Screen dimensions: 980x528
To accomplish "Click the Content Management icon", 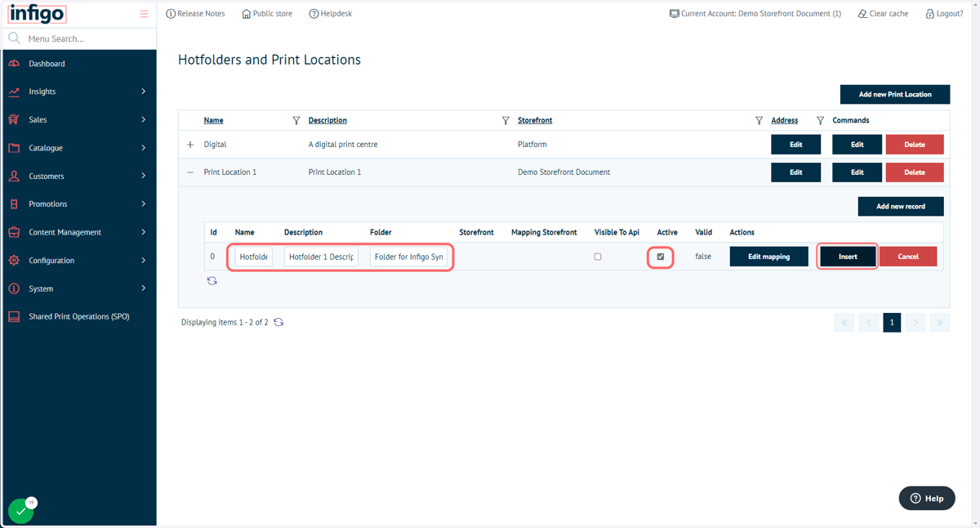I will tap(14, 232).
